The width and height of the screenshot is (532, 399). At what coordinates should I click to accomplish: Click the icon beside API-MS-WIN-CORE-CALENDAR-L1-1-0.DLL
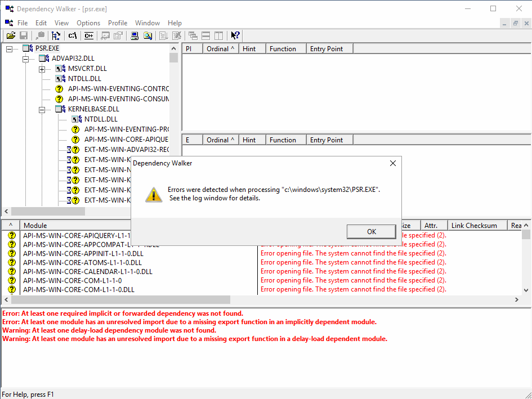(12, 271)
